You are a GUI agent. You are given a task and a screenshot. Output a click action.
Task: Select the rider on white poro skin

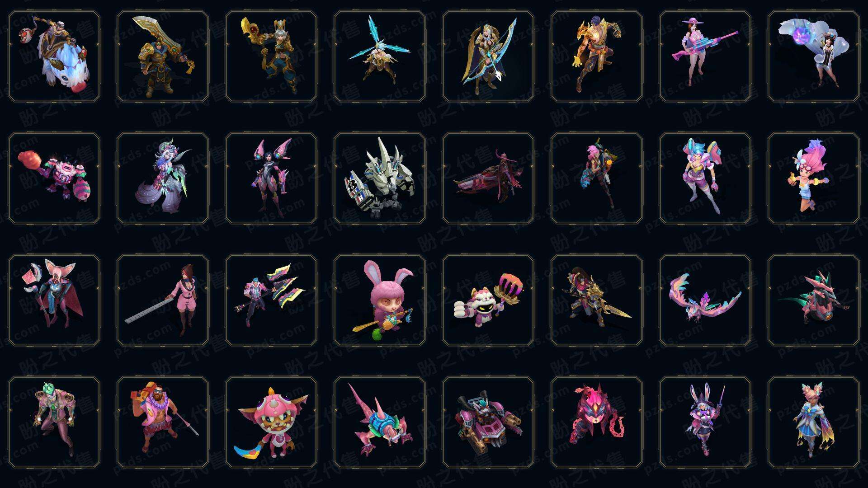click(54, 56)
